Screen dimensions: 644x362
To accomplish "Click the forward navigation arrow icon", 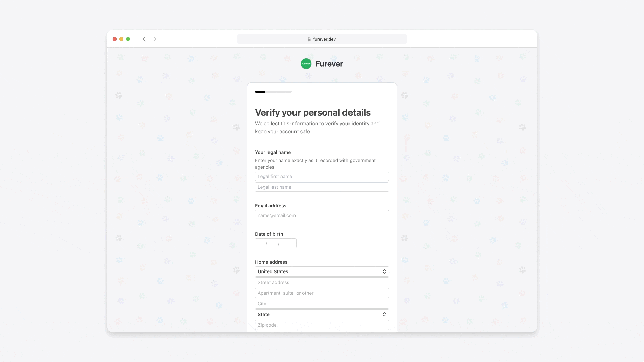I will pos(155,39).
